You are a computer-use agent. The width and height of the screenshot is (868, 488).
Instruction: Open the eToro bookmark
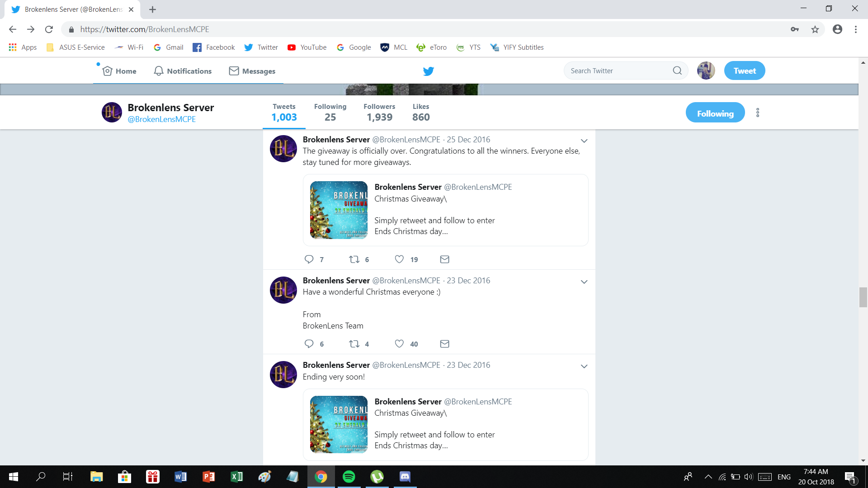(431, 47)
